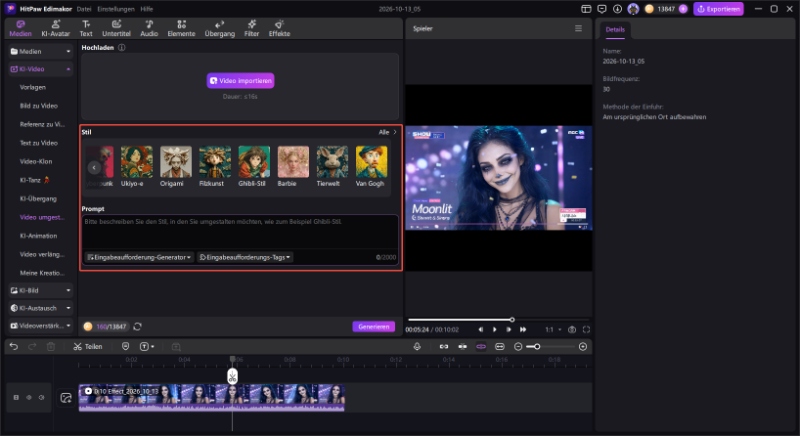
Task: Split clip using Teilen
Action: point(88,347)
